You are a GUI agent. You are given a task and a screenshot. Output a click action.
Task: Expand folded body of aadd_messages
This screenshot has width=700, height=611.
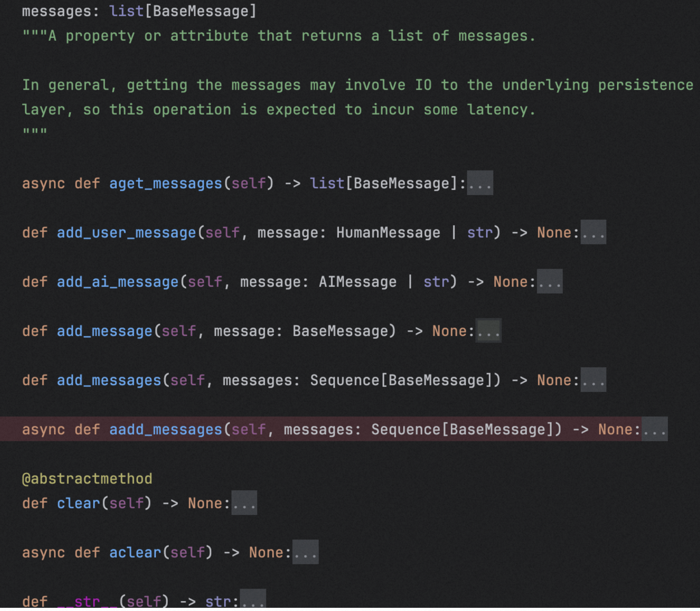[x=654, y=429]
